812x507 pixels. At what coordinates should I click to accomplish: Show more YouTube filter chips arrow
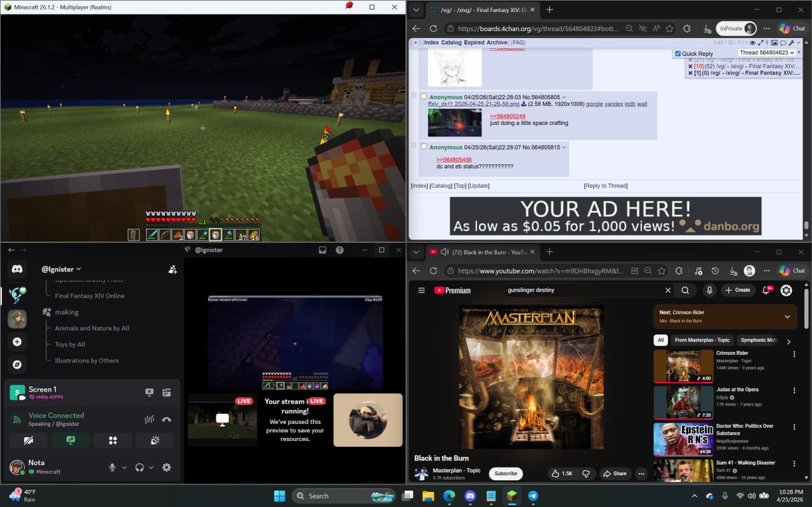click(x=789, y=341)
